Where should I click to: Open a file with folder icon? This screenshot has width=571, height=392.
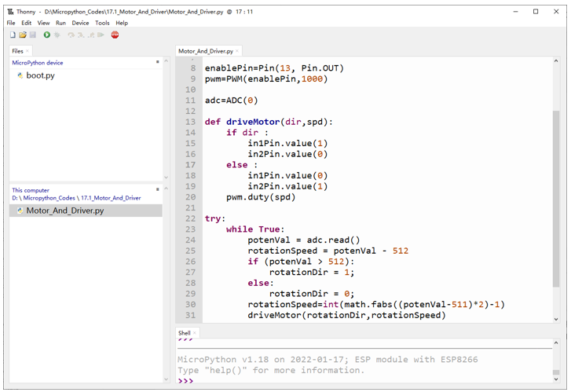pyautogui.click(x=23, y=35)
